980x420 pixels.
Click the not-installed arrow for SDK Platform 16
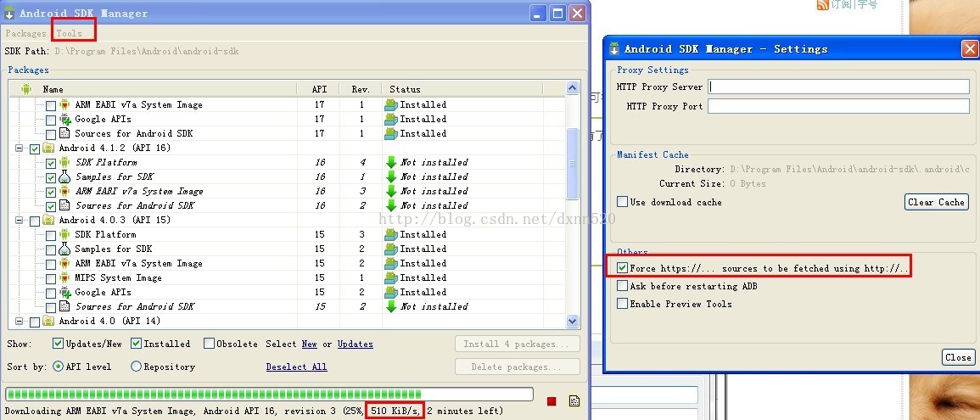coord(391,163)
